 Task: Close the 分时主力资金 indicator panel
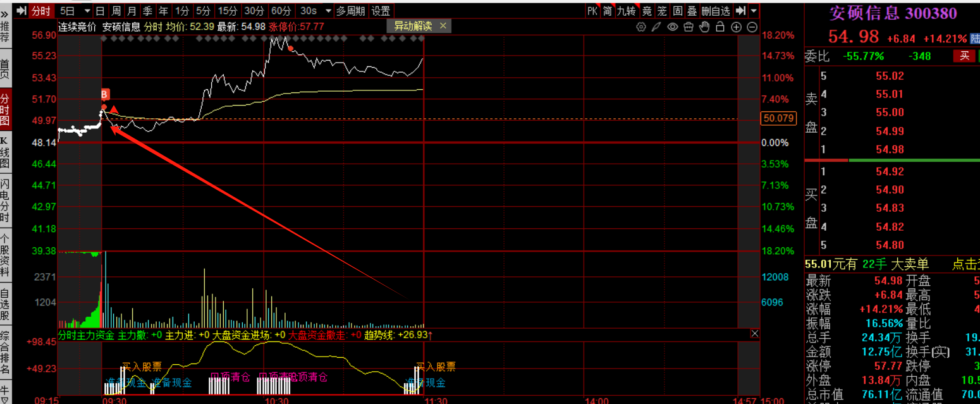[x=754, y=333]
